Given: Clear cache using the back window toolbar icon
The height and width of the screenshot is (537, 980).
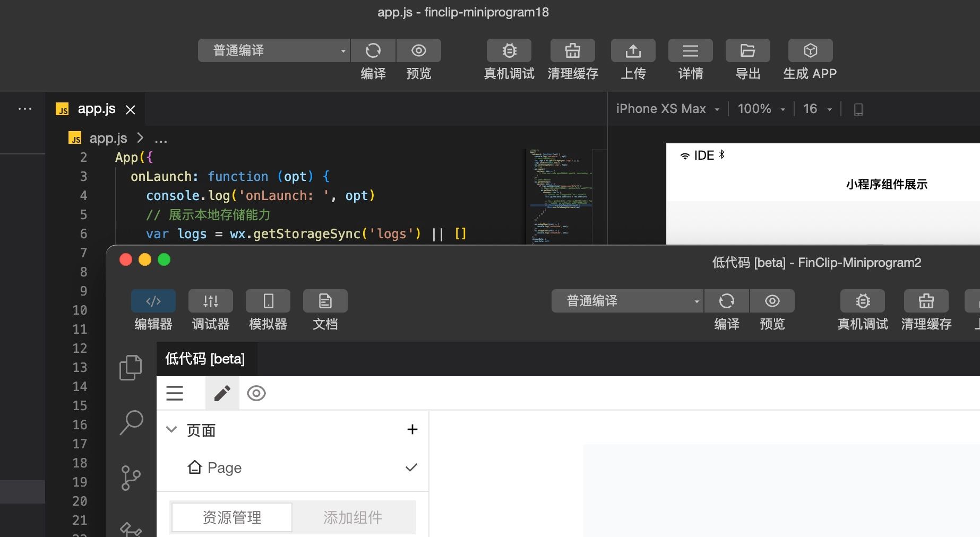Looking at the screenshot, I should [572, 50].
